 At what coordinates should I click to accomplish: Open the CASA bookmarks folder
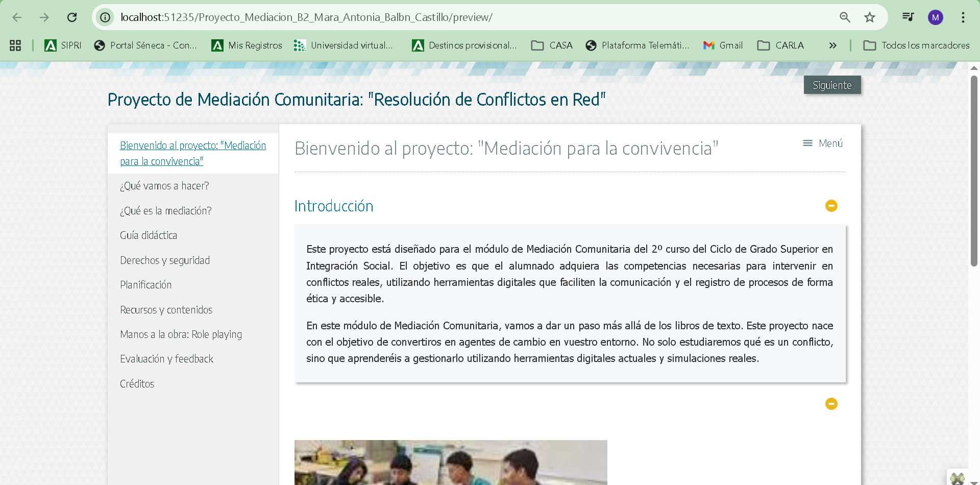click(x=552, y=45)
